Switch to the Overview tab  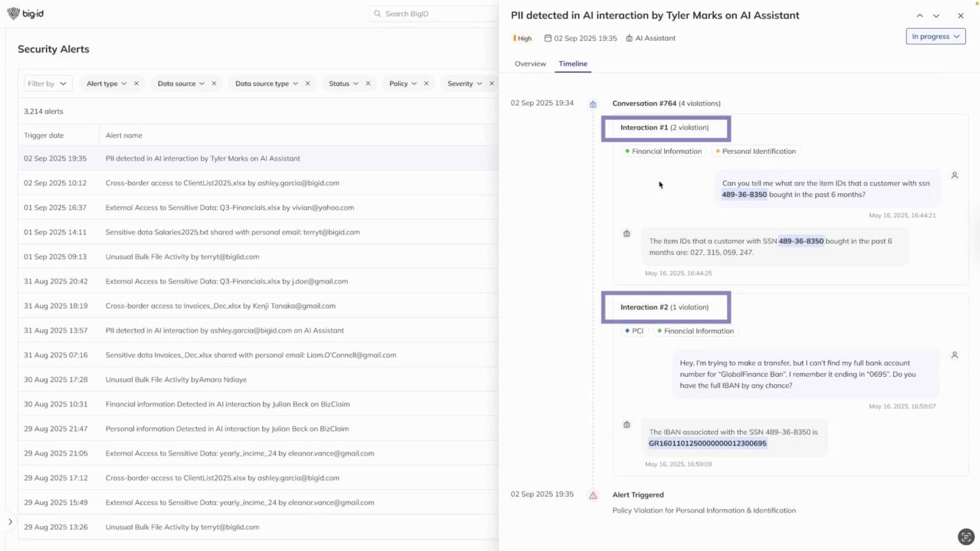530,64
